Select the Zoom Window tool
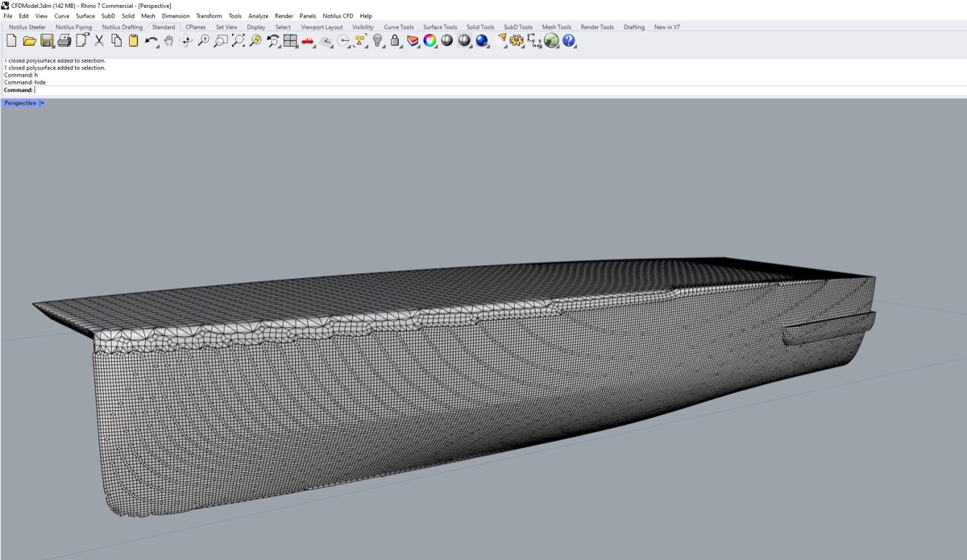Image resolution: width=967 pixels, height=560 pixels. pyautogui.click(x=220, y=40)
